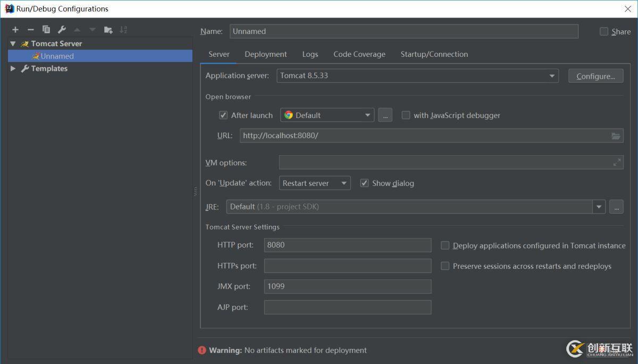
Task: Uncheck the After launch checkbox
Action: [223, 115]
